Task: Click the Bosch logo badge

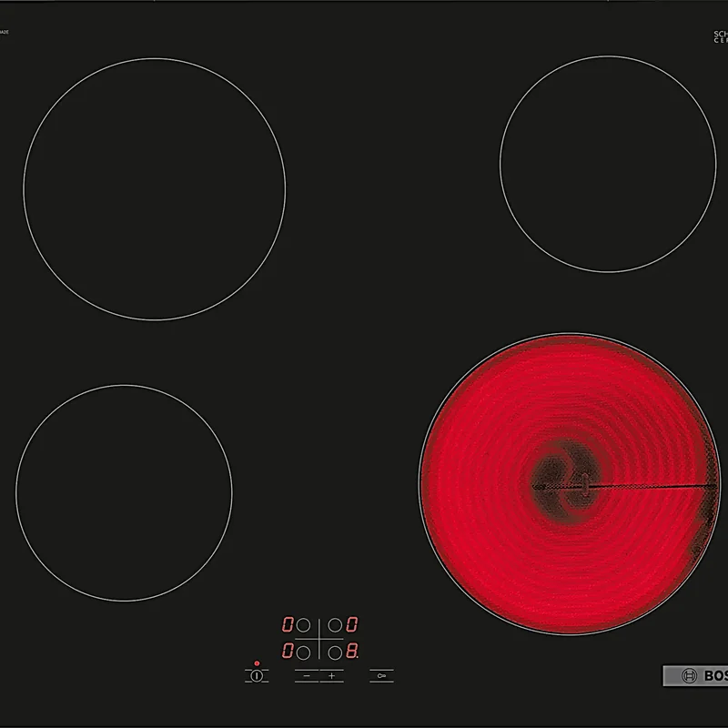Action: click(695, 675)
